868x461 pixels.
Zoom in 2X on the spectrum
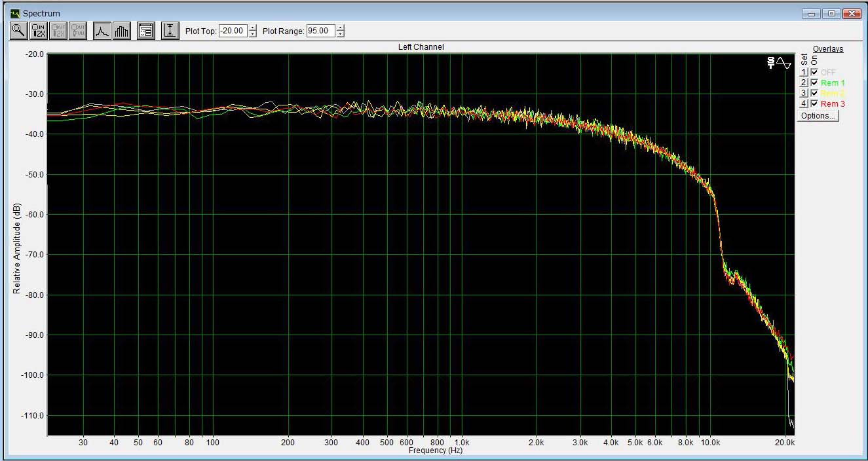click(38, 31)
